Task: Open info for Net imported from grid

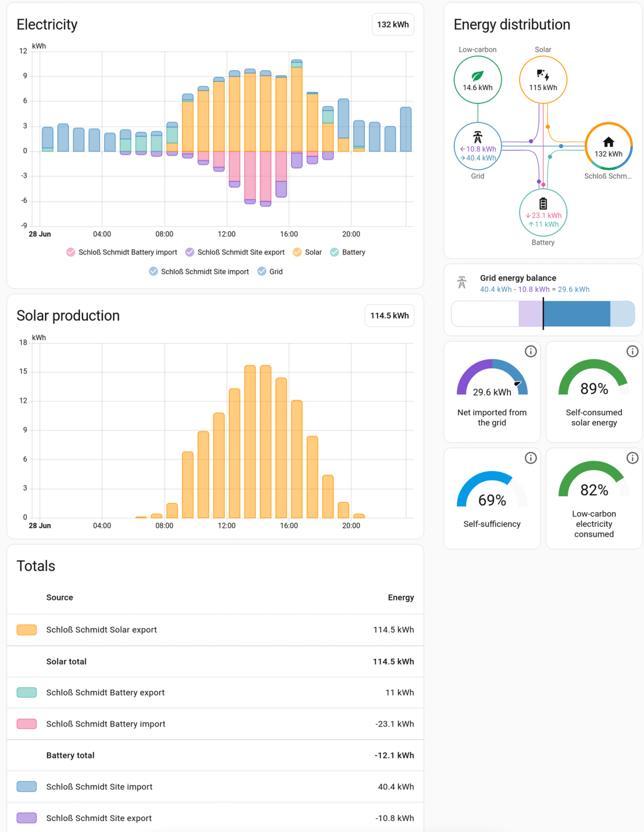Action: 530,351
